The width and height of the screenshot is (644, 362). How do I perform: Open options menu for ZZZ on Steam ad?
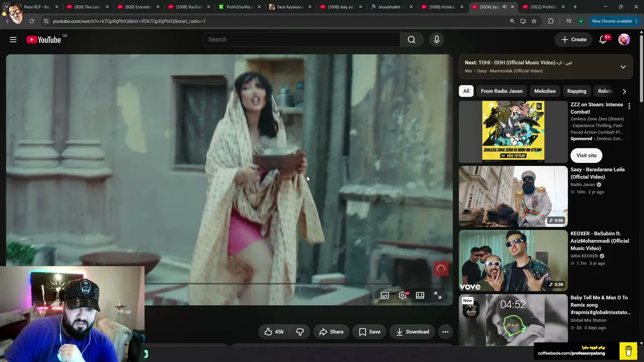pos(629,106)
